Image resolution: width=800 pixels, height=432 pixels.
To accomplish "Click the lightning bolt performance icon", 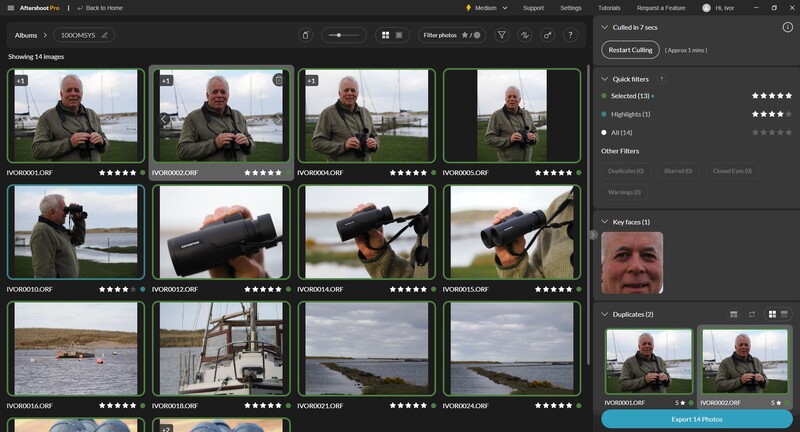I will click(x=468, y=8).
